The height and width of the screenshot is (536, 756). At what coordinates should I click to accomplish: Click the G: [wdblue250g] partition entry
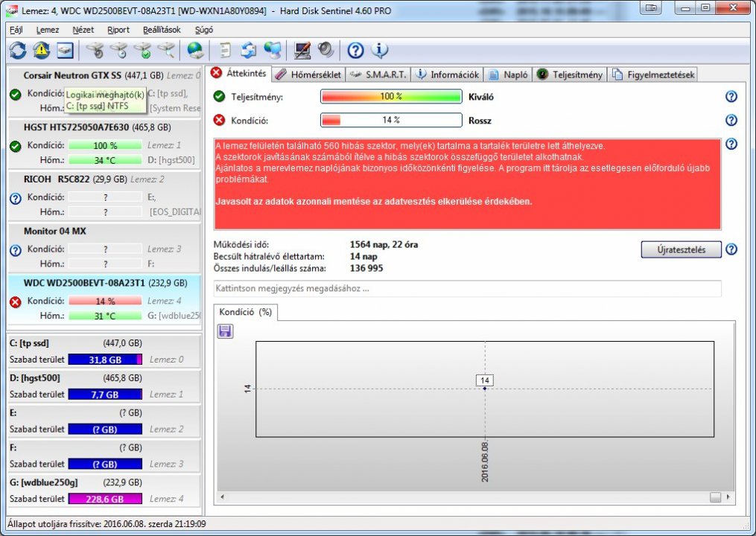point(104,491)
